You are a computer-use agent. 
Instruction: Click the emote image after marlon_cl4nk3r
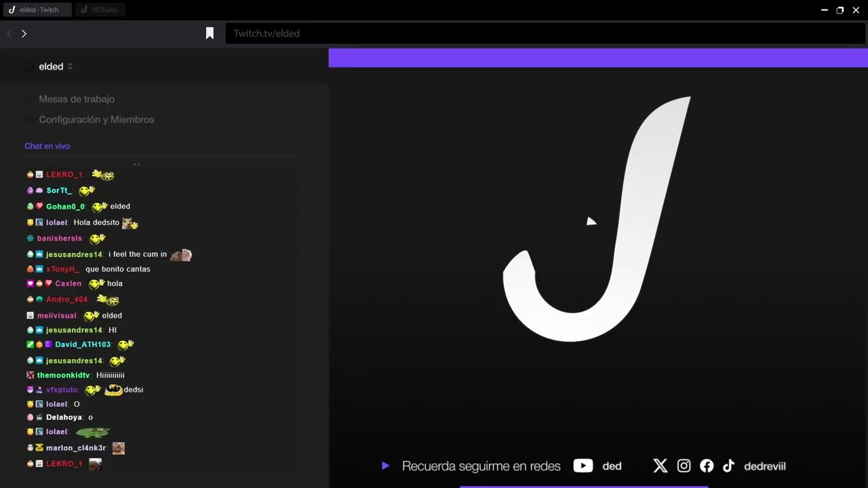pos(119,448)
